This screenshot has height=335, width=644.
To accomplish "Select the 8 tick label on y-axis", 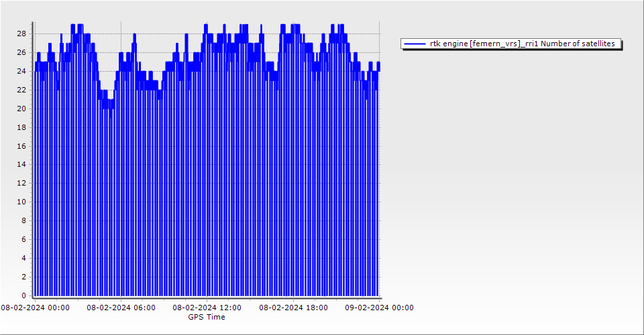I will pos(23,220).
